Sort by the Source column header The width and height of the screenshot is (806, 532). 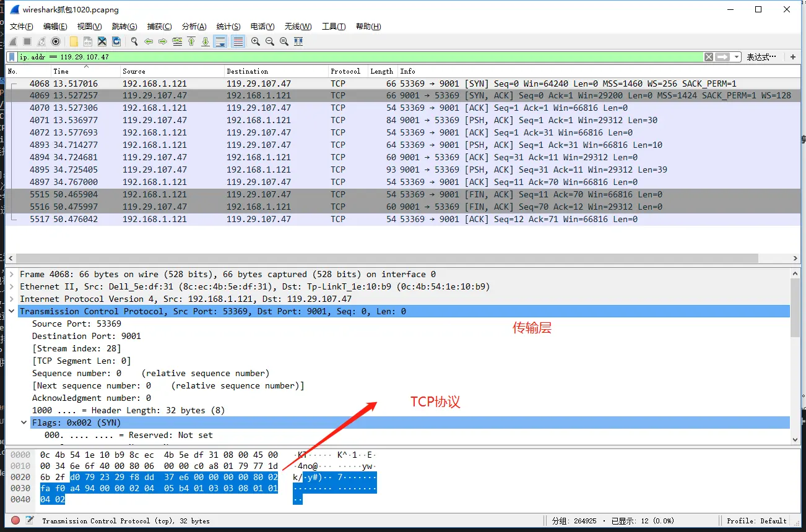pos(171,71)
